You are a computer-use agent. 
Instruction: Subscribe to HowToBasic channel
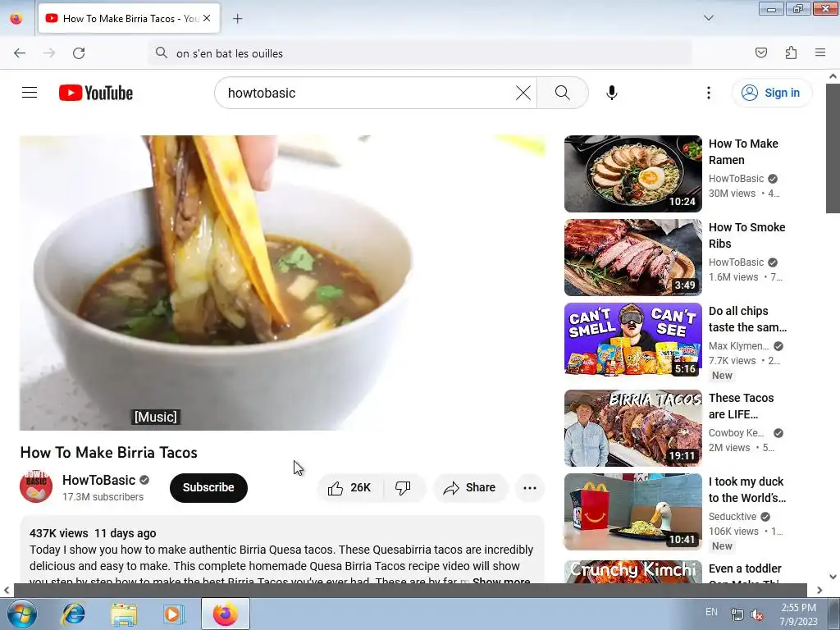[208, 487]
